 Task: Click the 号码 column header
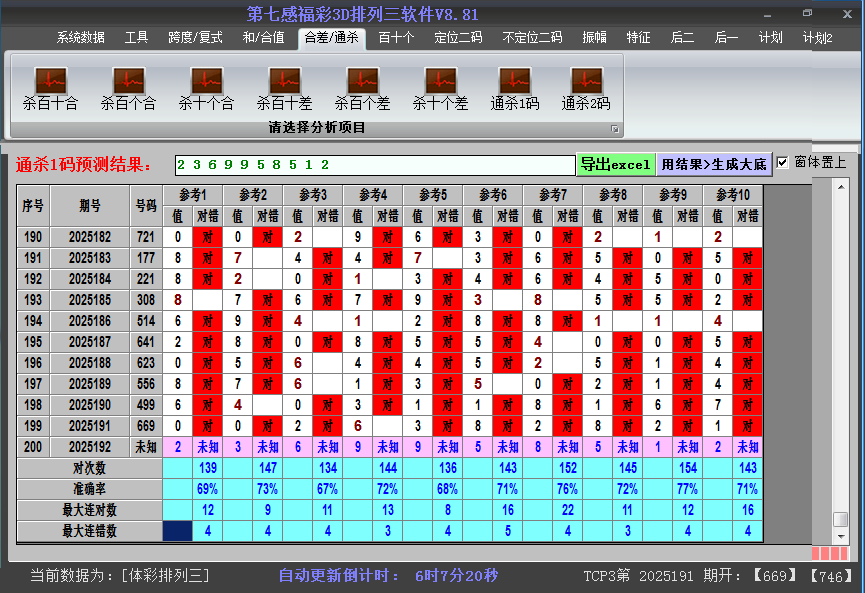coord(146,206)
